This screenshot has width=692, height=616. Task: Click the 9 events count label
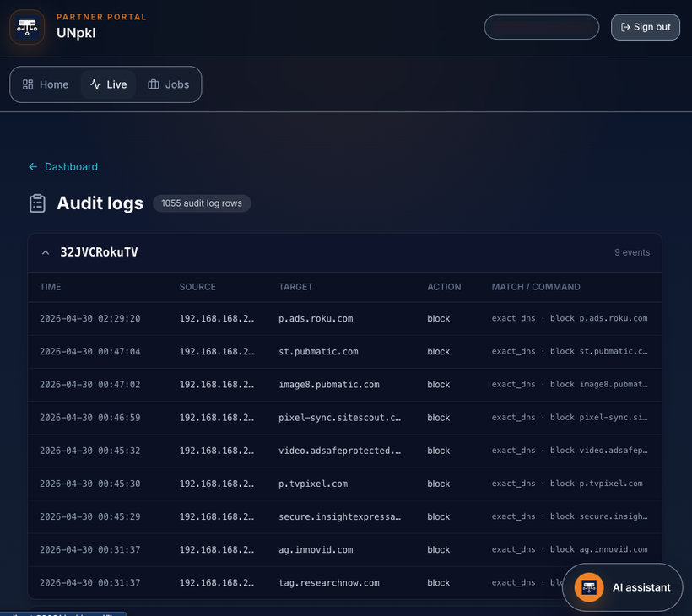[x=632, y=252]
